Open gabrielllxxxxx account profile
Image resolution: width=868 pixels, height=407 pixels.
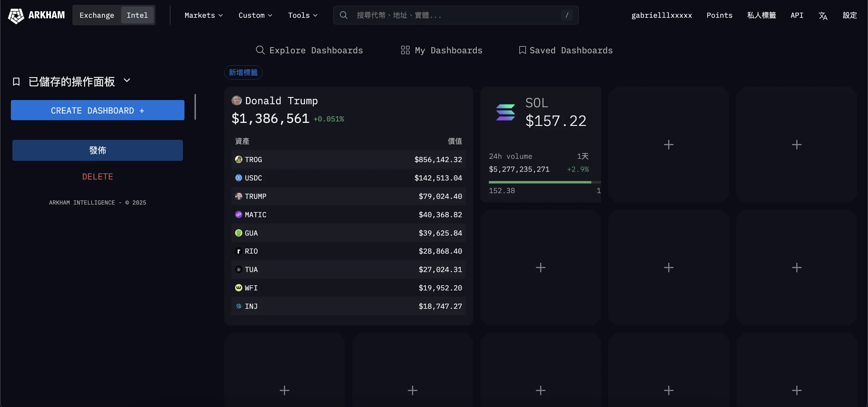click(662, 15)
